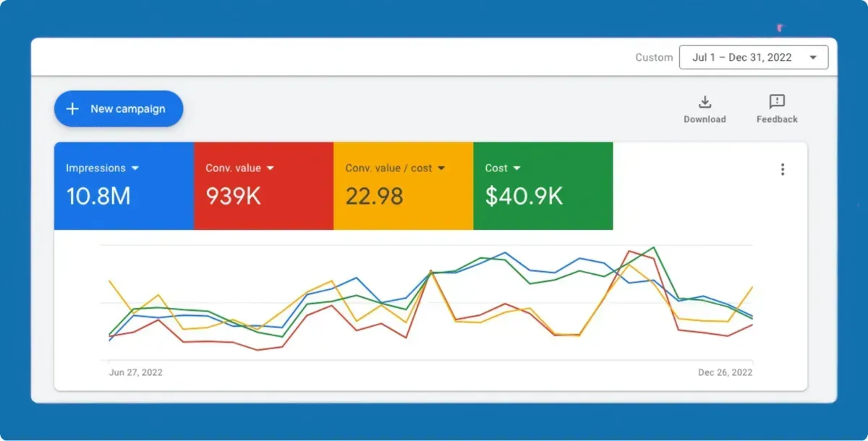Select the red Conv. value card

coord(263,186)
